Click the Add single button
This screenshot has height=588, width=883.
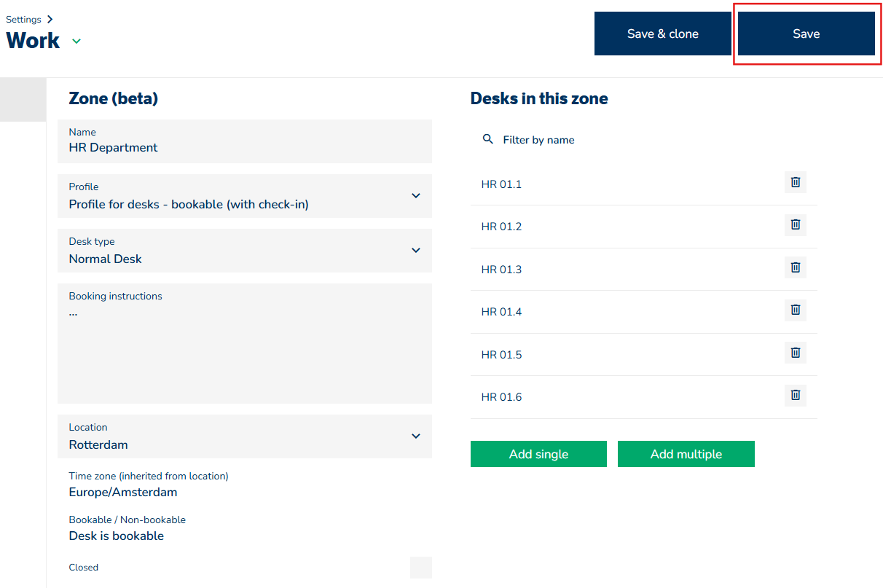pos(538,454)
